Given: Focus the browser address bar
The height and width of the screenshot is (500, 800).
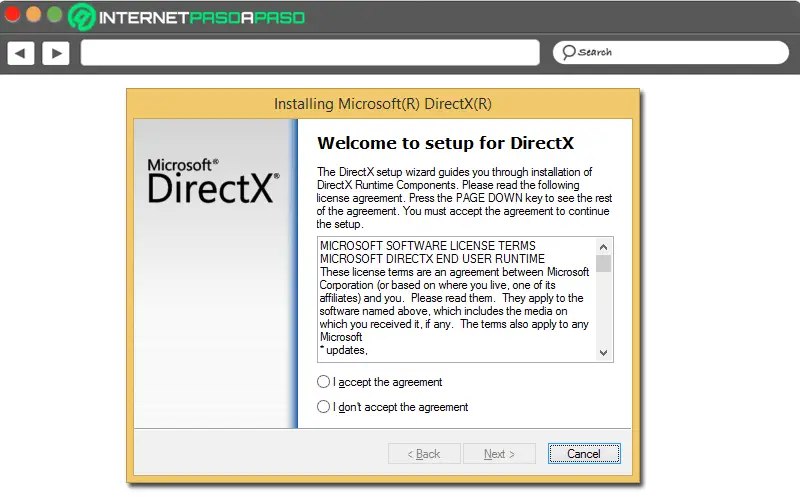Looking at the screenshot, I should click(x=310, y=53).
